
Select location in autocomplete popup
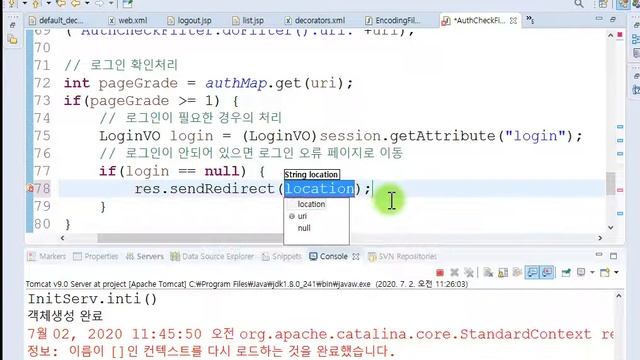tap(311, 204)
